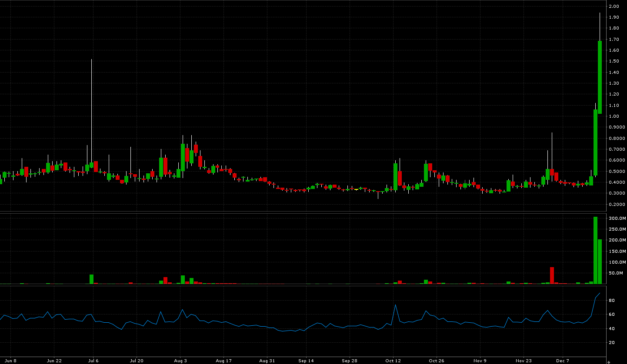Click the 1.00 price axis label

click(x=614, y=116)
